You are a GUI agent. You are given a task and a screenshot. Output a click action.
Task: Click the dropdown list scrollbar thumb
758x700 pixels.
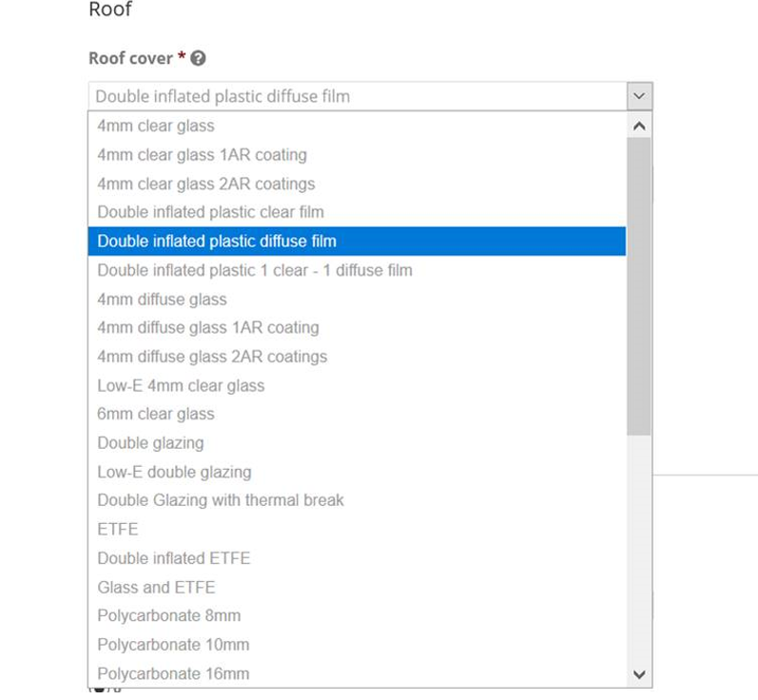(x=639, y=286)
